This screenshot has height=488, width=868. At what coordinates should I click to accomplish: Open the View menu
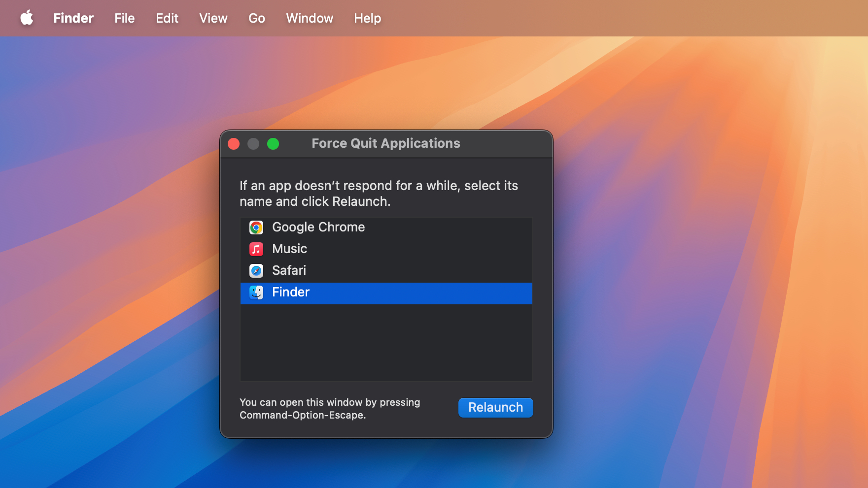coord(213,18)
